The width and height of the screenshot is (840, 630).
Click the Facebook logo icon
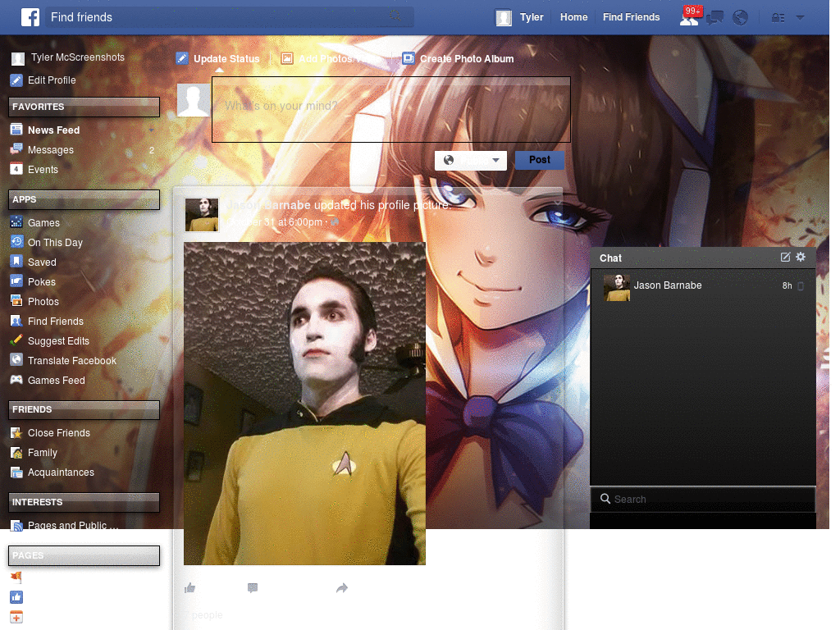[30, 17]
